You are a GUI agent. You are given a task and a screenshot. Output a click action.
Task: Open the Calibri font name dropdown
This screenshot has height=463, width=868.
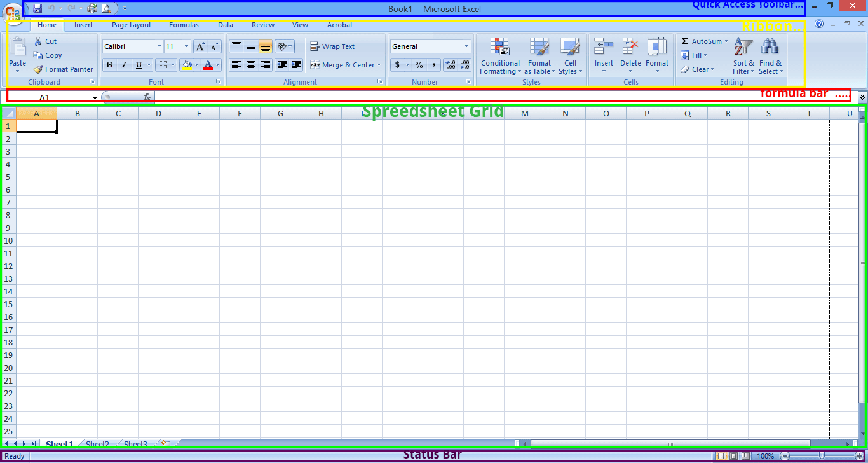pyautogui.click(x=159, y=46)
